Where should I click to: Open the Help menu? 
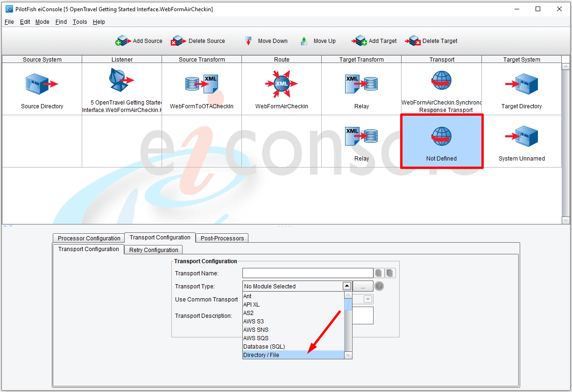click(x=99, y=22)
